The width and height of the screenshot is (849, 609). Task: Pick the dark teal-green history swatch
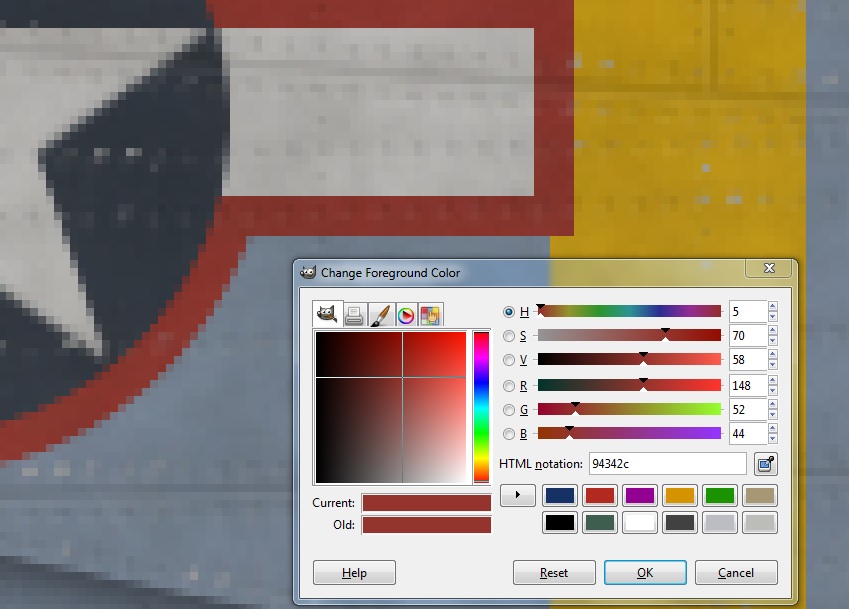(599, 522)
